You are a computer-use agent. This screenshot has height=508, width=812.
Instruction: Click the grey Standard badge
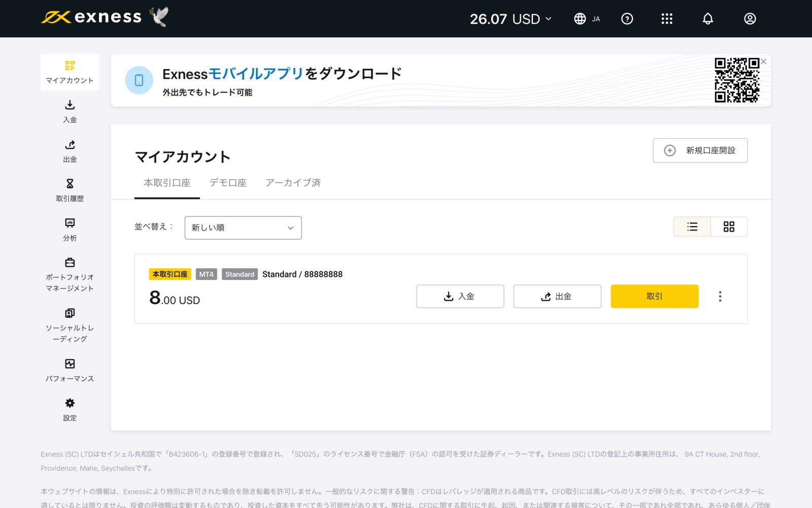pos(240,274)
